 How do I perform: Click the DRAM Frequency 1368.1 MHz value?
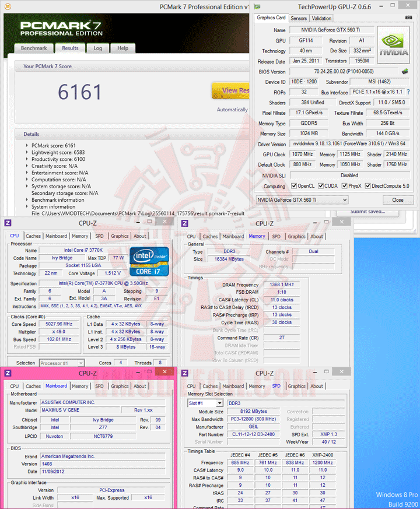(x=282, y=285)
